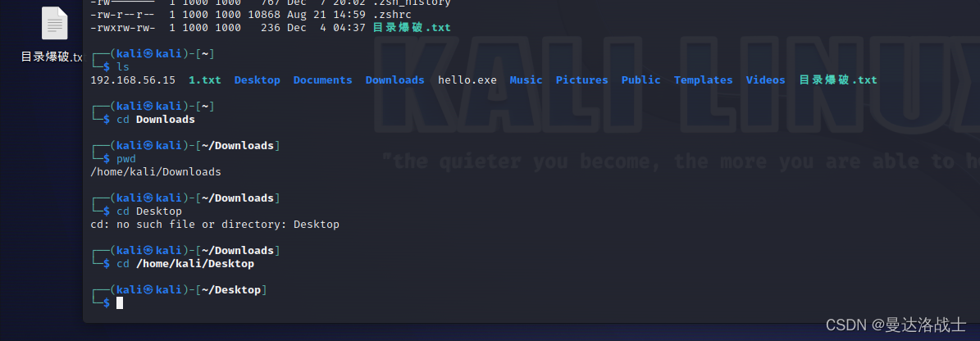
Task: Click the .zshrc filename in listing
Action: tap(392, 14)
